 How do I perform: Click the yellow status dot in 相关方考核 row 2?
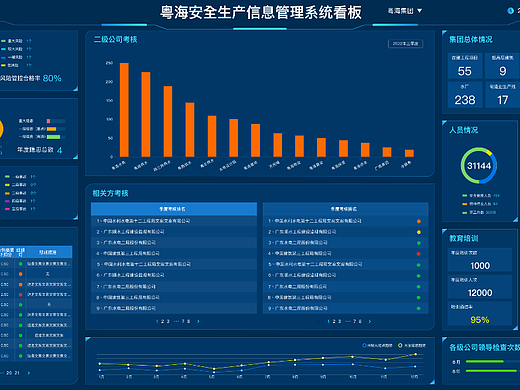pos(419,232)
